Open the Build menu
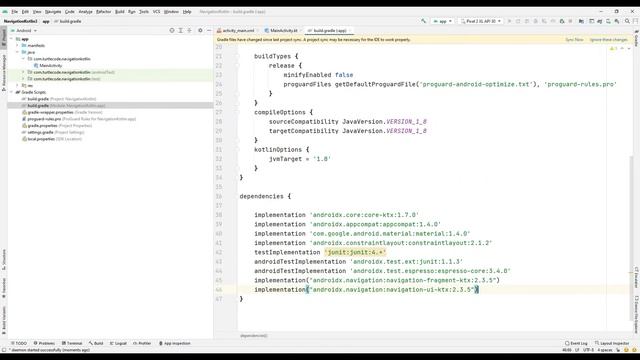 [120, 12]
